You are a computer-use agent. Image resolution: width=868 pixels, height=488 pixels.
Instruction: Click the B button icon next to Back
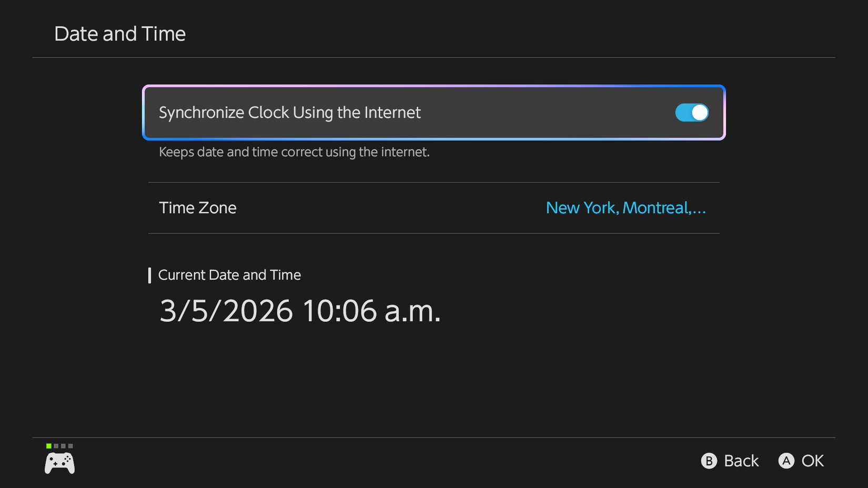coord(709,461)
